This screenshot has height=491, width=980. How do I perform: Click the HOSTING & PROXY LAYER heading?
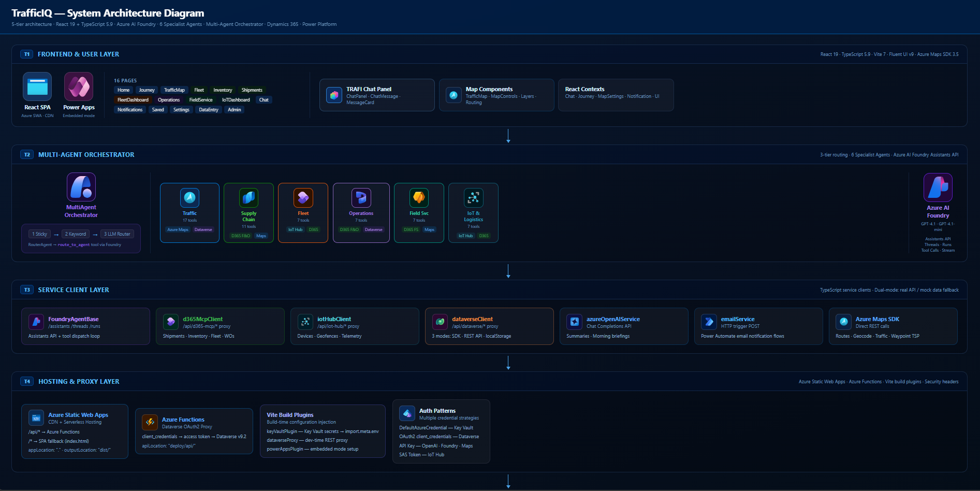coord(79,382)
